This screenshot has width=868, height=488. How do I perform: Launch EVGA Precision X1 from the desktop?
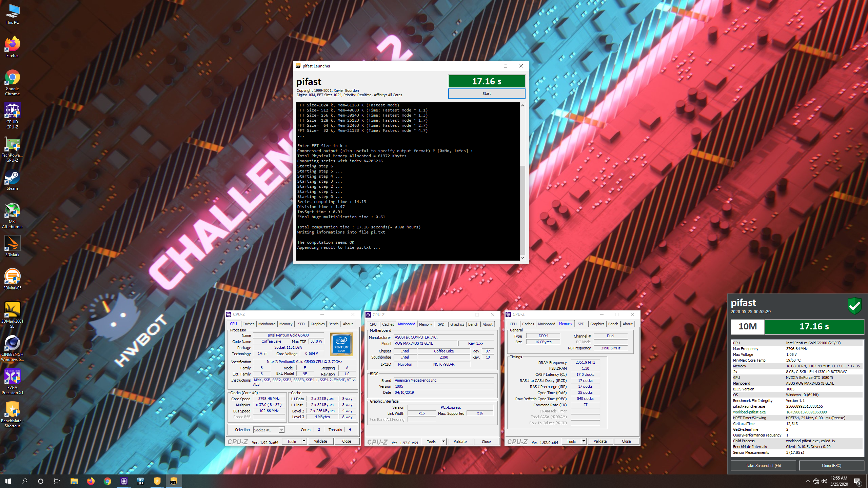pyautogui.click(x=12, y=382)
